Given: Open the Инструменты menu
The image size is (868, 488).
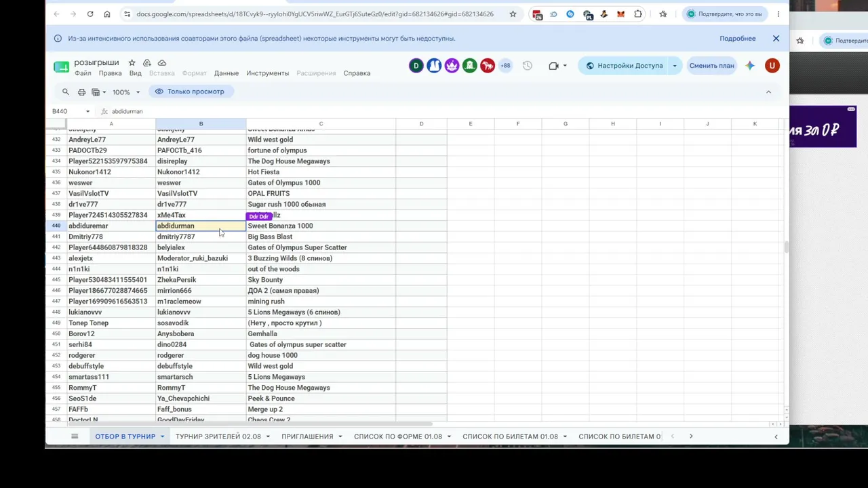Looking at the screenshot, I should point(268,73).
